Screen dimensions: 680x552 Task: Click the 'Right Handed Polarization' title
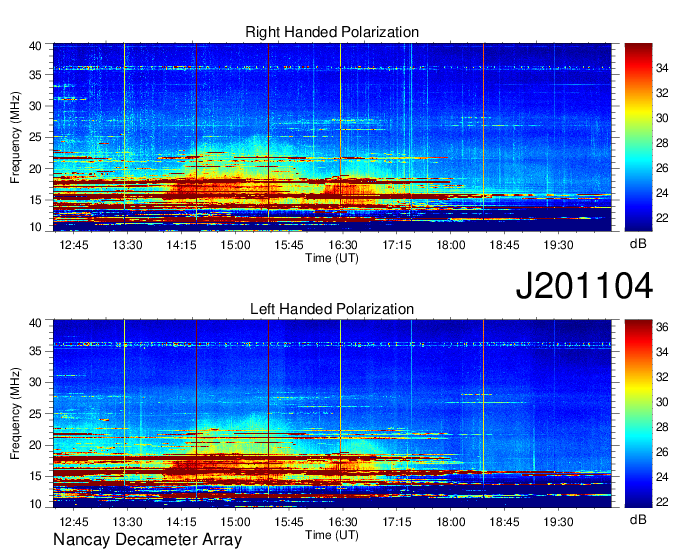tap(332, 32)
